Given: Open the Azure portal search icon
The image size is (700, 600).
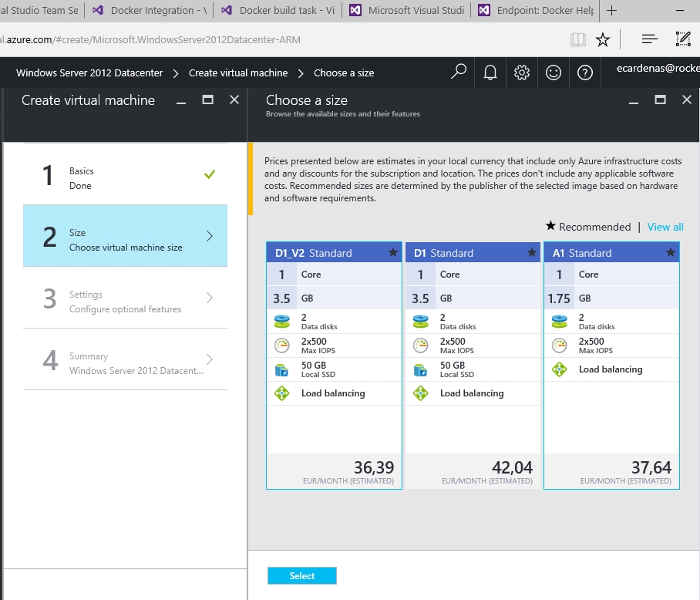Looking at the screenshot, I should click(459, 72).
